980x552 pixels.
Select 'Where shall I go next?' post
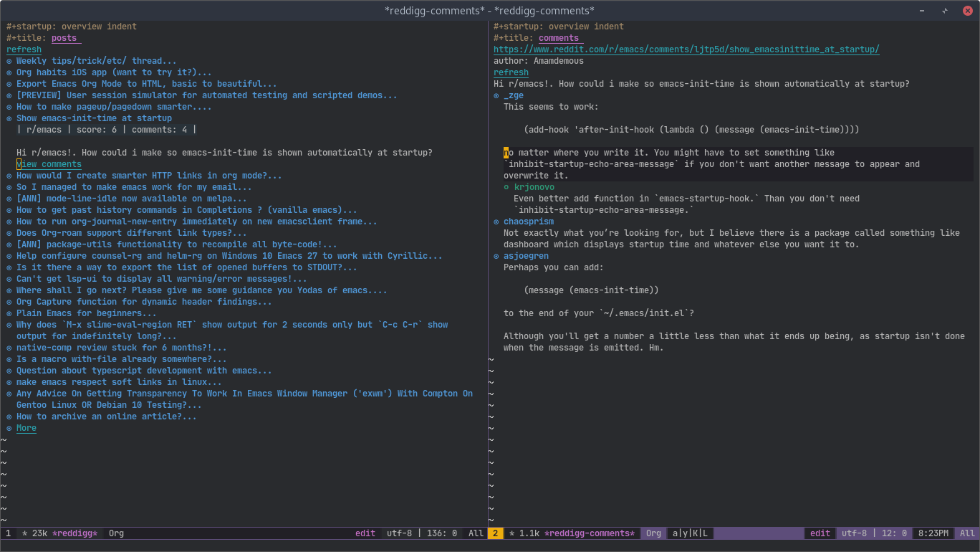point(202,290)
